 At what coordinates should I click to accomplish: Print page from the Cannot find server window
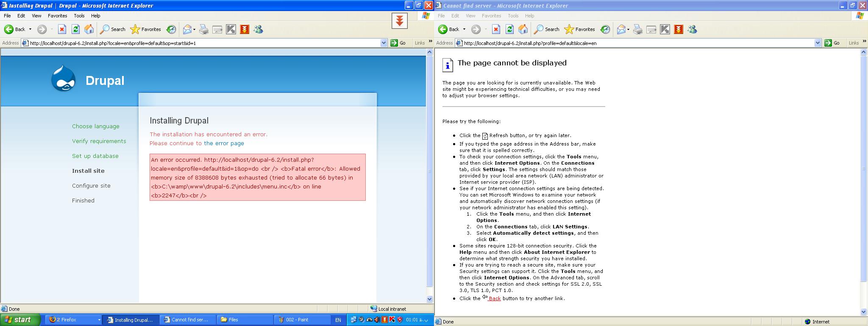point(638,29)
